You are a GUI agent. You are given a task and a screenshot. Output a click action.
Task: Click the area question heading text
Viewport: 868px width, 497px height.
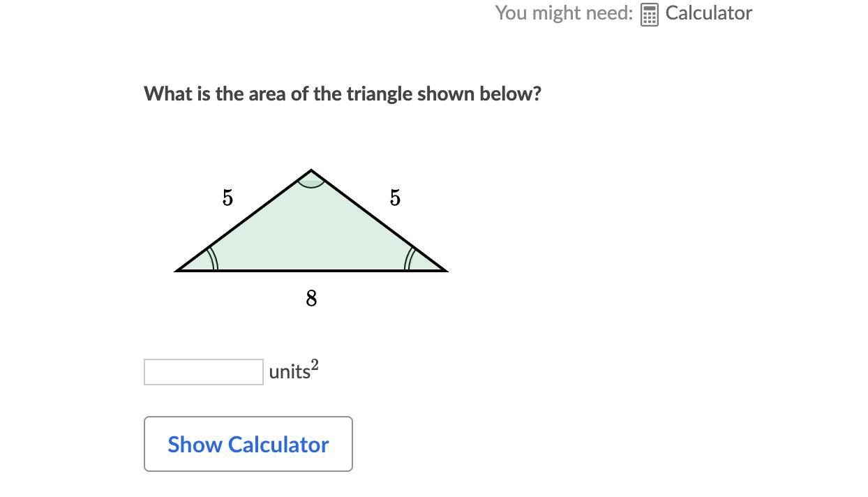(343, 94)
